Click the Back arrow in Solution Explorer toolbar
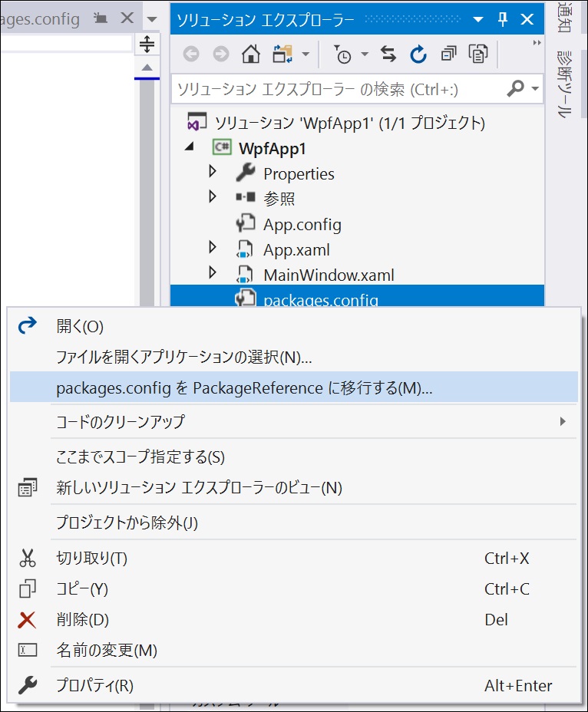Viewport: 588px width, 712px height. pos(191,54)
